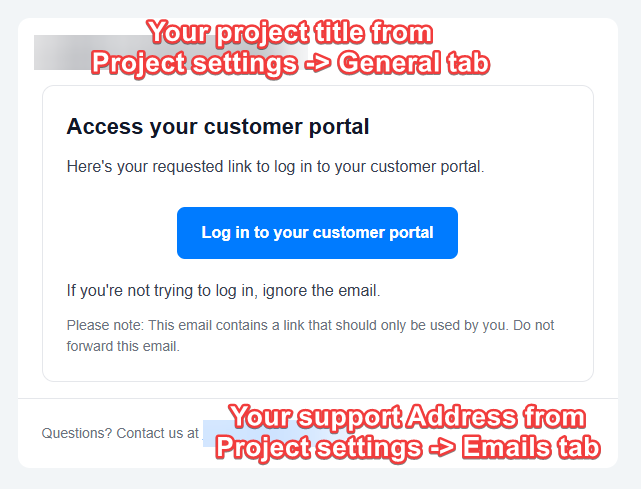Click the Do not warning at note end

coord(533,325)
